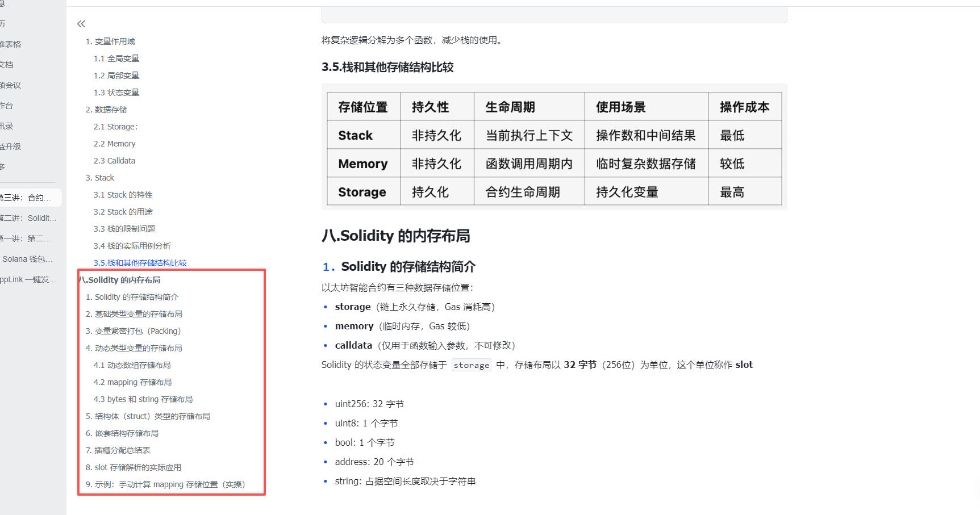Image resolution: width=980 pixels, height=515 pixels.
Task: Open 3. 变量紧密打包 (Packing) outline item
Action: click(x=133, y=331)
